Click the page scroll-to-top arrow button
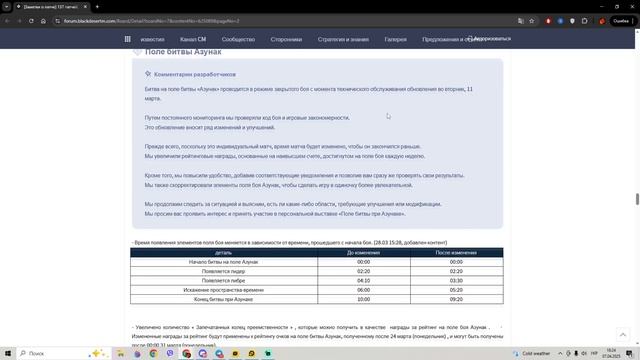 [x=623, y=335]
